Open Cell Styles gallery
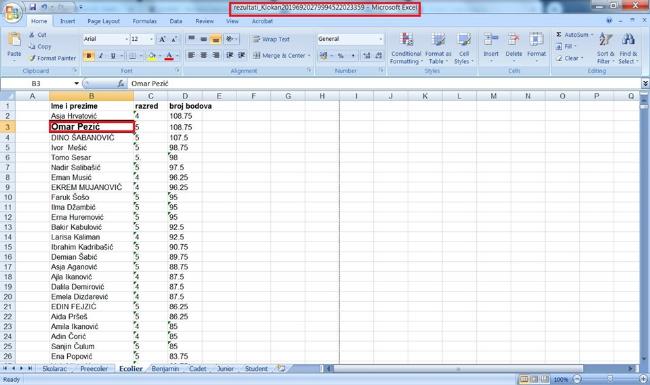Screen dimensions: 650x385 464,48
